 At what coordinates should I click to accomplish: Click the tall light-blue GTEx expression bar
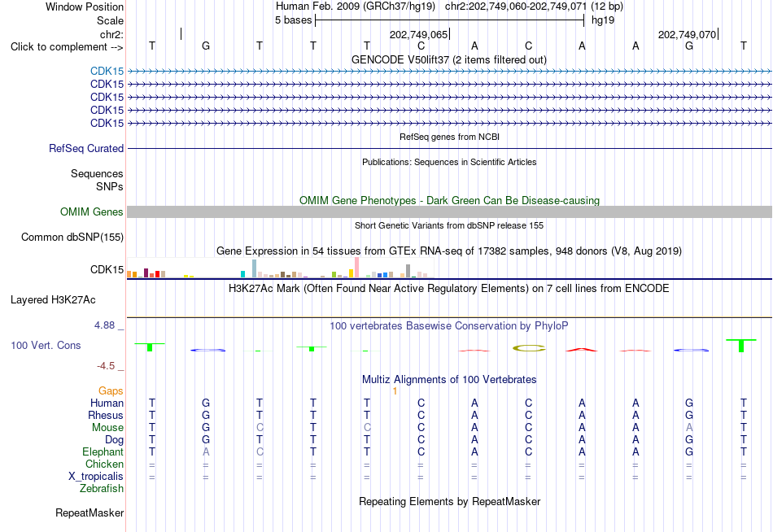pyautogui.click(x=255, y=268)
